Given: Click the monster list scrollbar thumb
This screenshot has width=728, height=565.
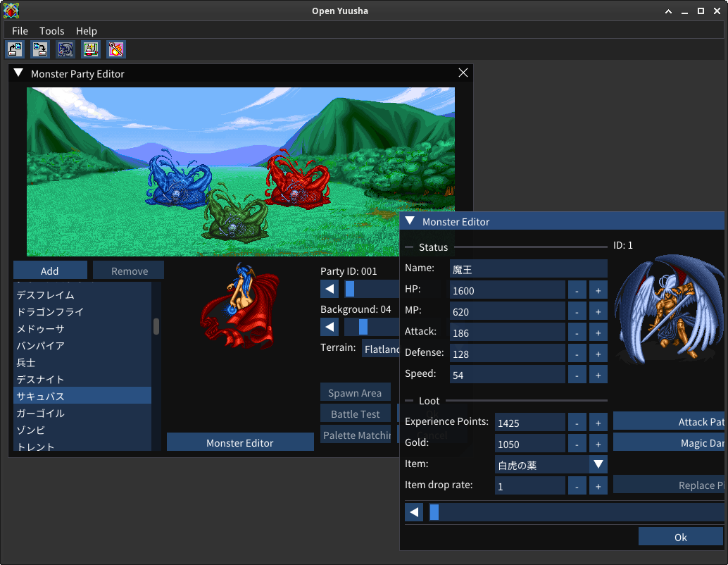Looking at the screenshot, I should [x=156, y=326].
